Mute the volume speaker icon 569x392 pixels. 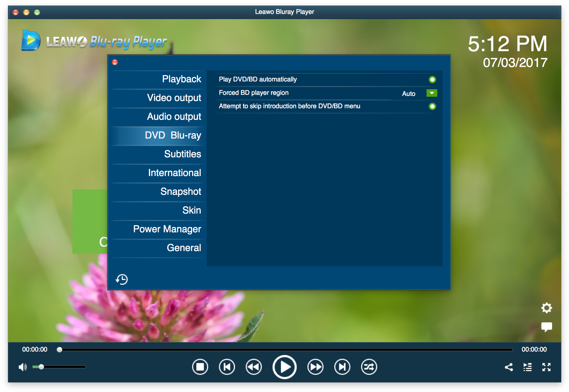point(23,367)
